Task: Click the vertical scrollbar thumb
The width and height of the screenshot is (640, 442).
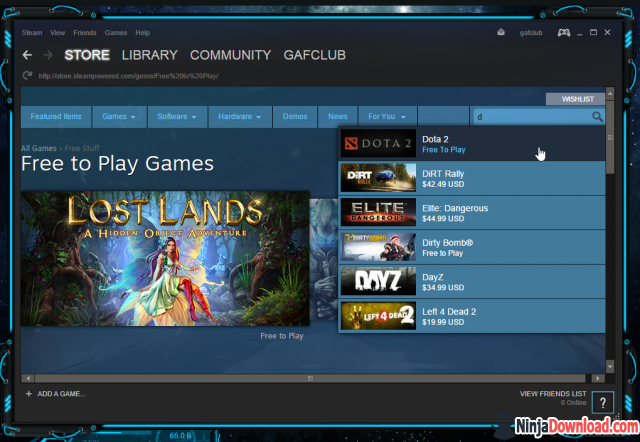Action: click(x=610, y=137)
